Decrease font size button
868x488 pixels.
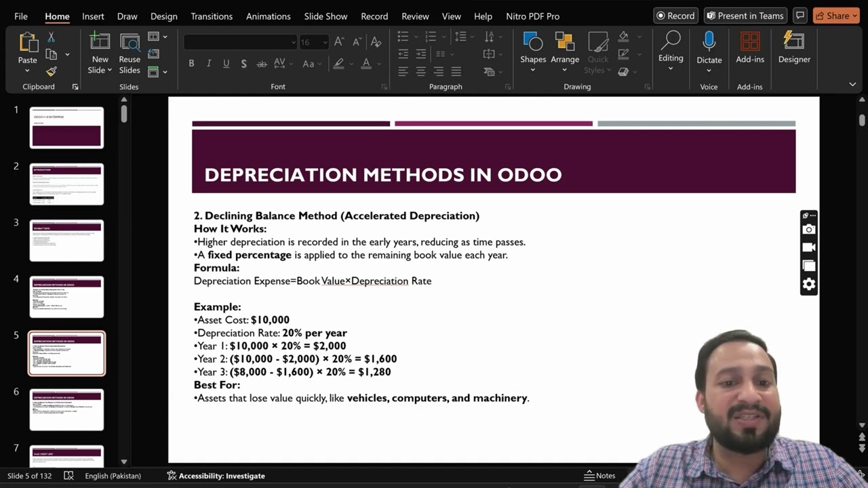click(357, 42)
